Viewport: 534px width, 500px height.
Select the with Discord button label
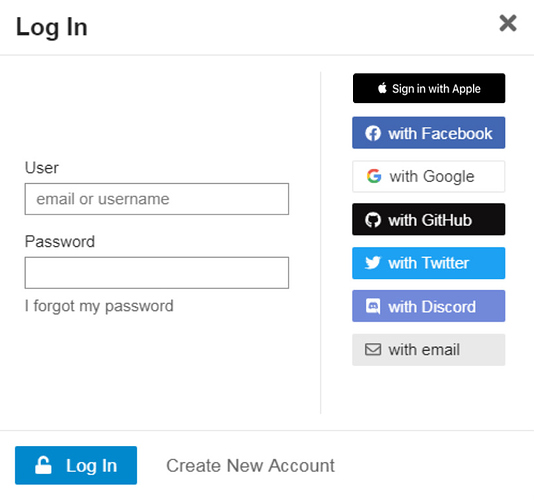(432, 307)
